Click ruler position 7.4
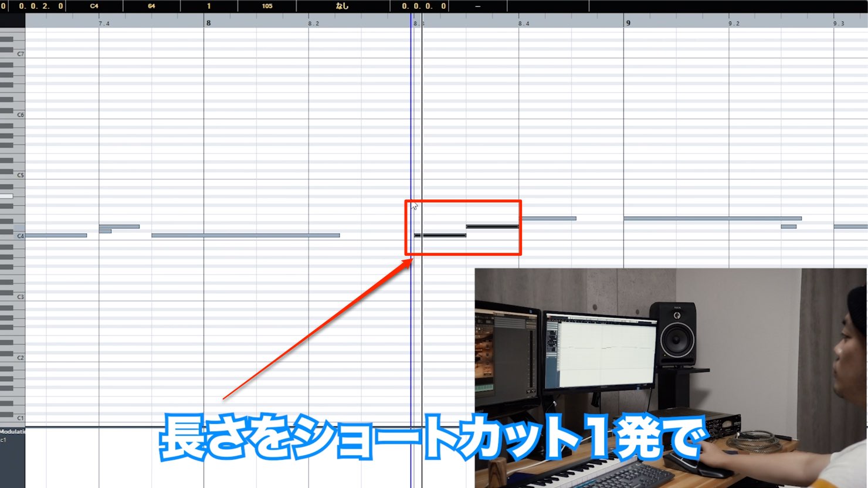Image resolution: width=868 pixels, height=488 pixels. [104, 23]
